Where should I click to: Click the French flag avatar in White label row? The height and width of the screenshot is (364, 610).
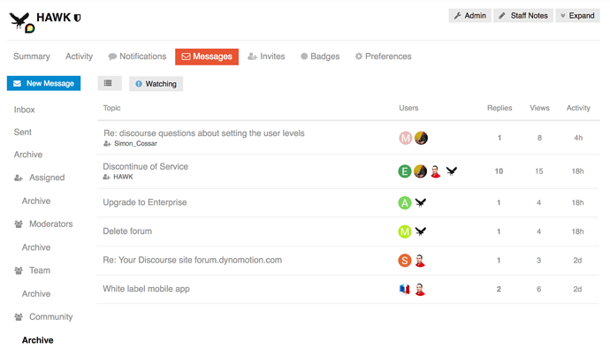405,289
